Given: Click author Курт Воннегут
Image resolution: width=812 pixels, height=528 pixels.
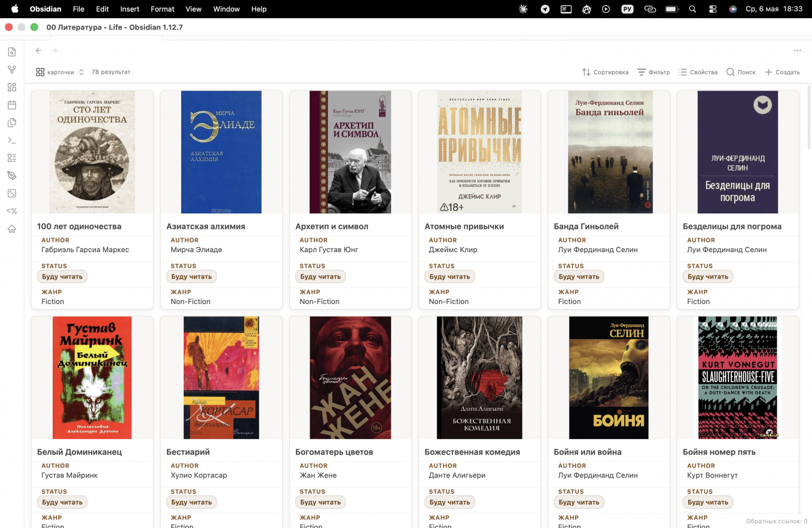Looking at the screenshot, I should [x=713, y=475].
